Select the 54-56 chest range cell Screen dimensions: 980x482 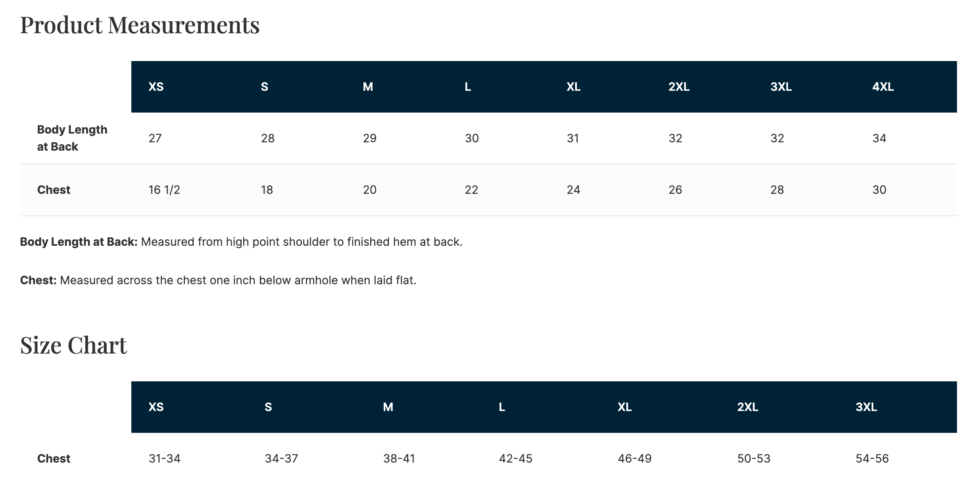pos(872,459)
